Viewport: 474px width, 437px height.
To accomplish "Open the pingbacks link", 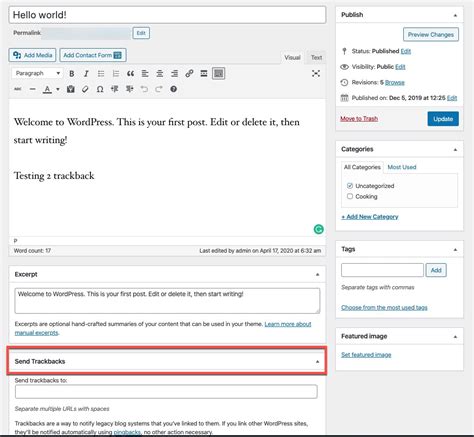I will 127,432.
